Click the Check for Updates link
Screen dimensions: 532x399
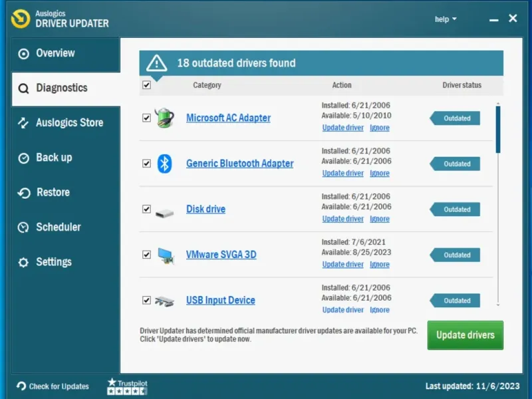tap(59, 386)
